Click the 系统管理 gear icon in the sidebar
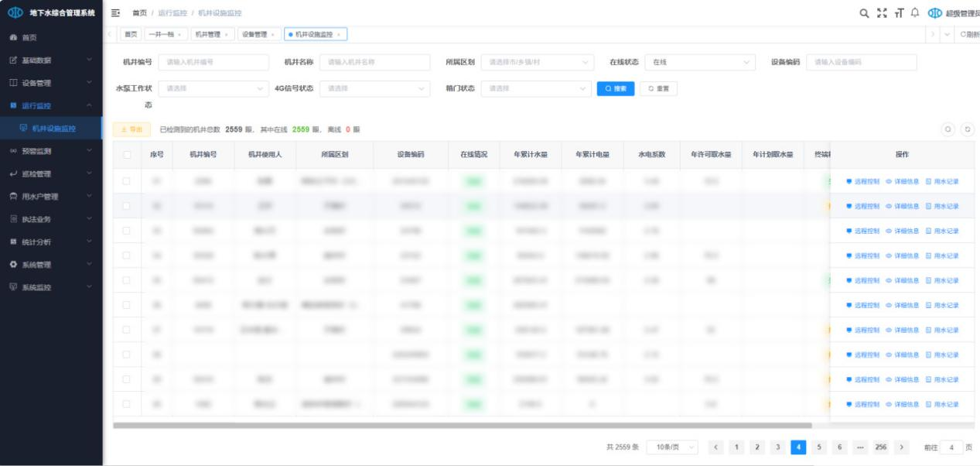This screenshot has height=466, width=980. [13, 265]
